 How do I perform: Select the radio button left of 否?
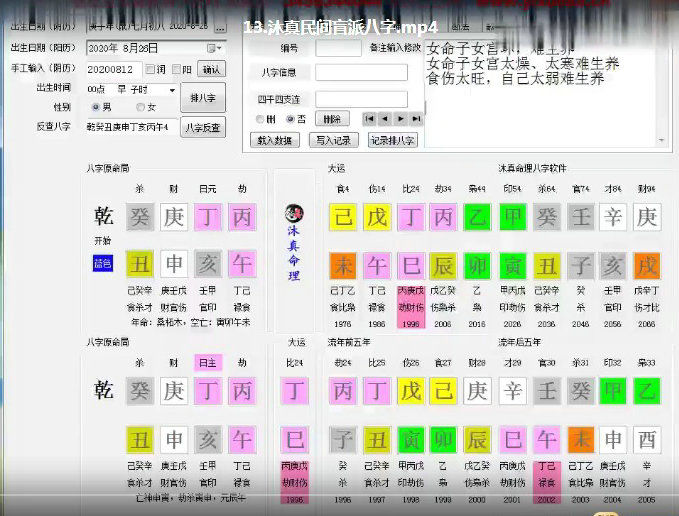260,119
